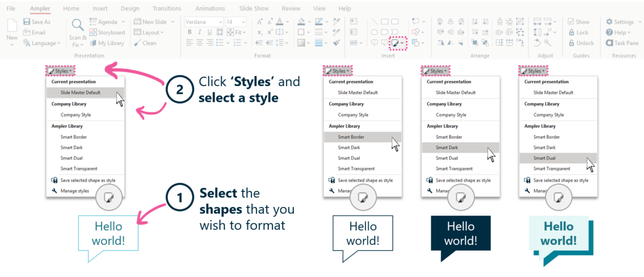Insert a chevron arrow shape
Screen dimensions: 644x277
394,33
